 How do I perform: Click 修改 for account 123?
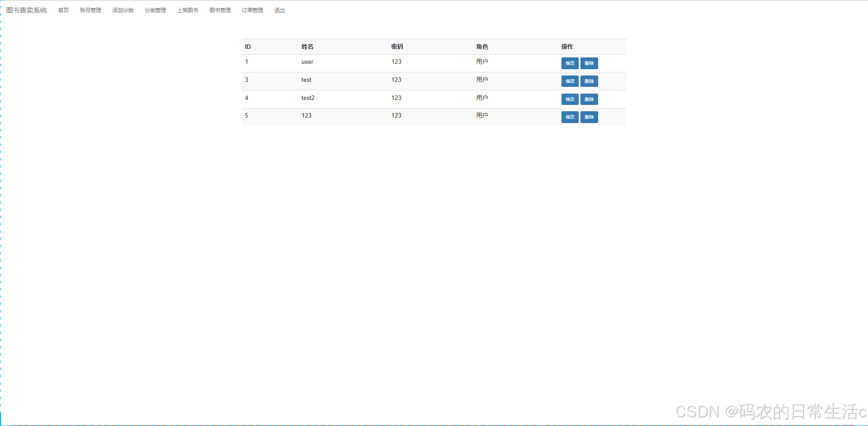(569, 117)
